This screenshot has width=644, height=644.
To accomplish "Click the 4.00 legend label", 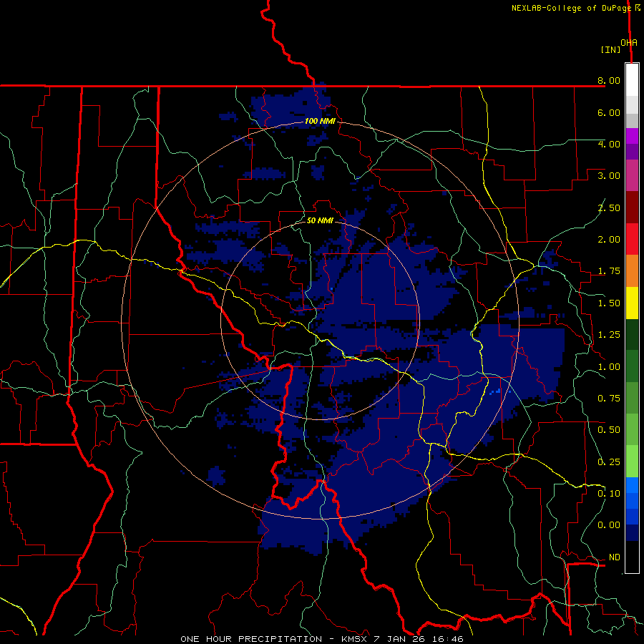I will click(609, 144).
